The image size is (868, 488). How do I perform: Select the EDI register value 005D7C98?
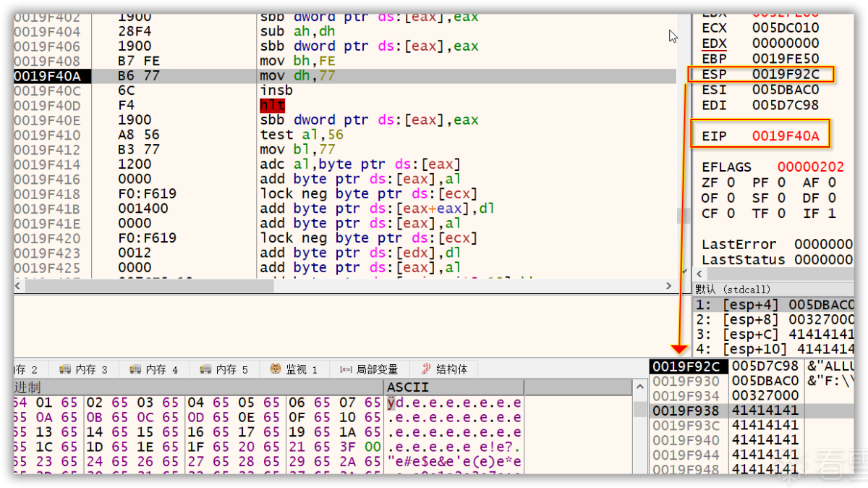coord(786,105)
